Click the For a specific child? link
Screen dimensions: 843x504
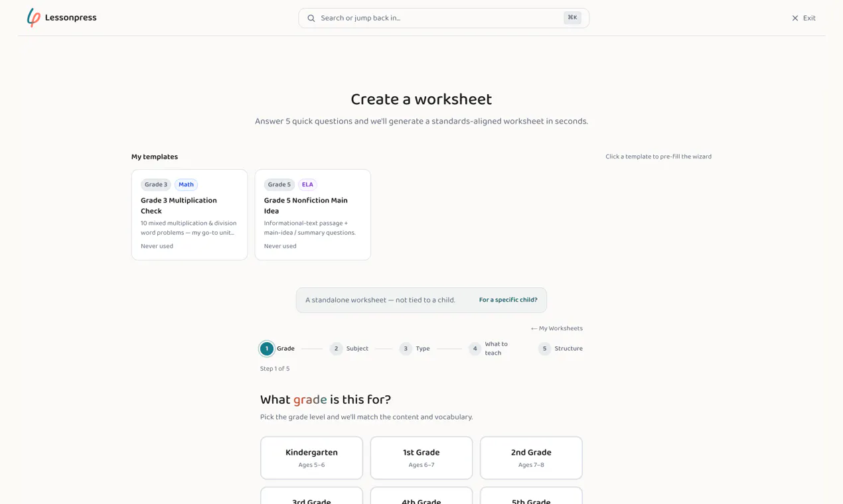click(508, 300)
